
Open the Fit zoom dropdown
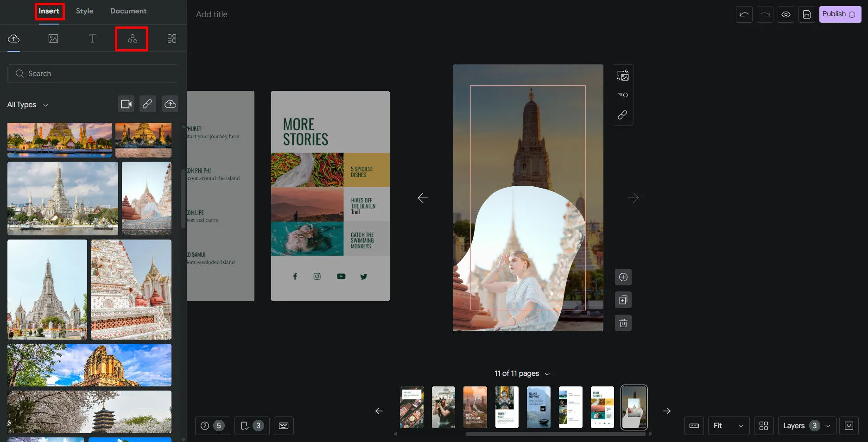point(728,426)
